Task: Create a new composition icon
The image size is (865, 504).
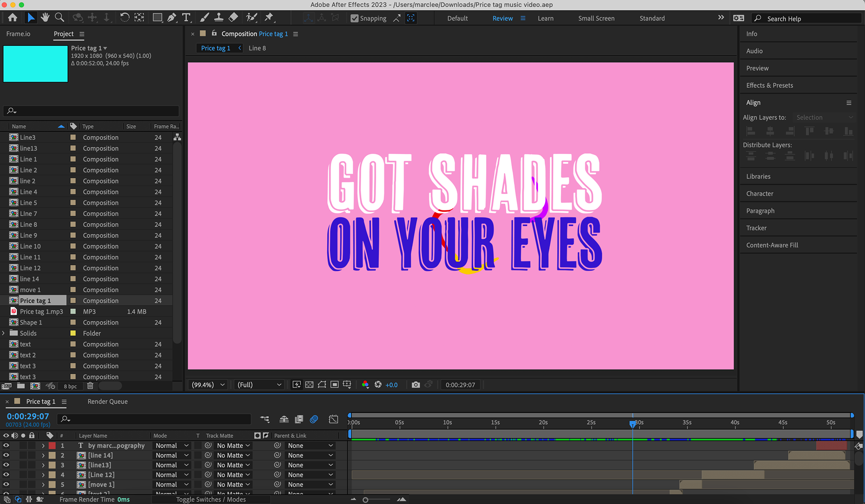Action: click(x=35, y=386)
